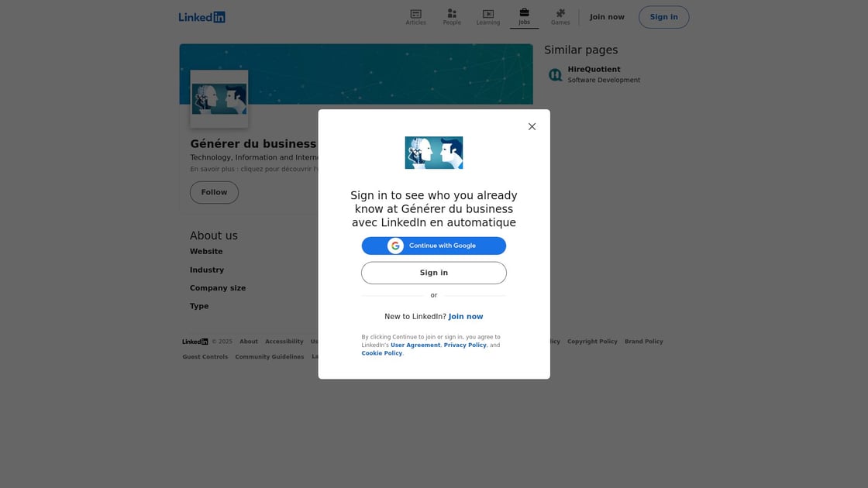The image size is (868, 488).
Task: Follow the company page
Action: click(214, 193)
